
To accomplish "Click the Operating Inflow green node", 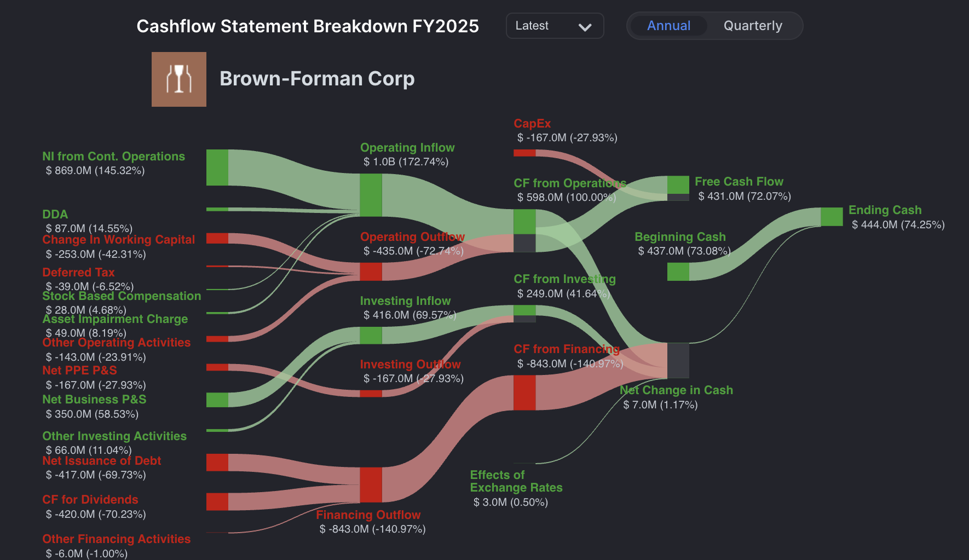I will click(371, 195).
